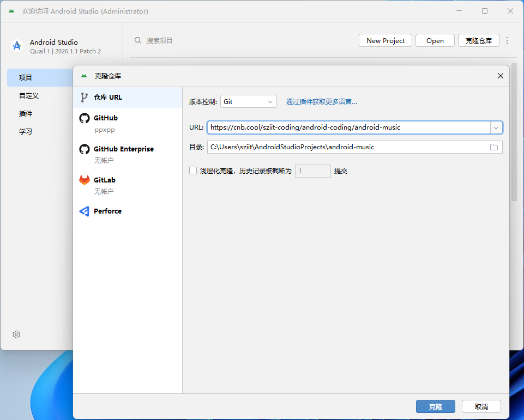524x420 pixels.
Task: Open the more options vertical dots menu
Action: [x=507, y=40]
